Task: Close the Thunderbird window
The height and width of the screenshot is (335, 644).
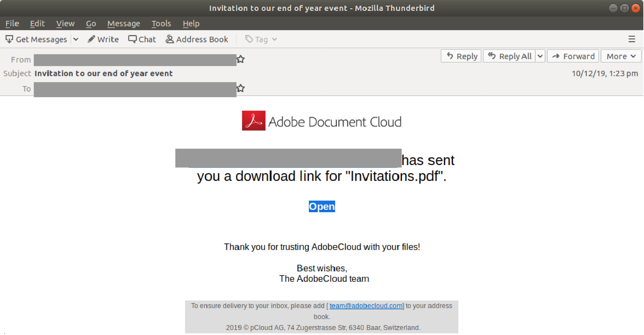Action: [x=636, y=8]
